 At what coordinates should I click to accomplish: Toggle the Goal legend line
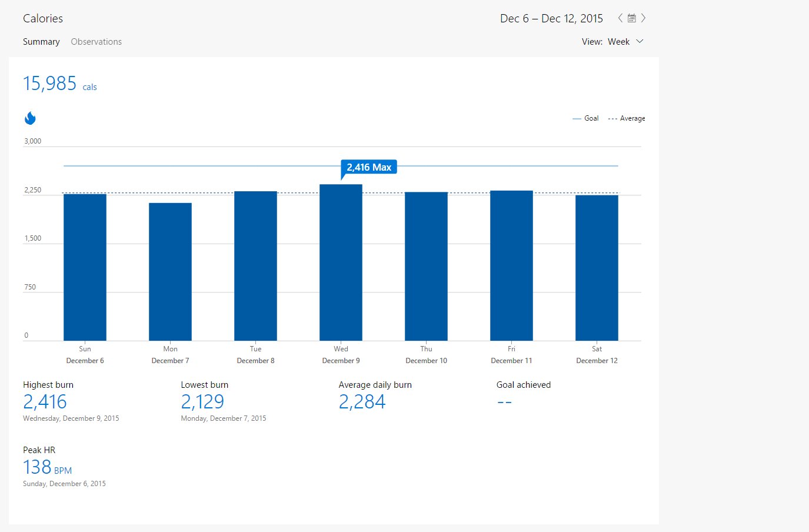[x=585, y=118]
